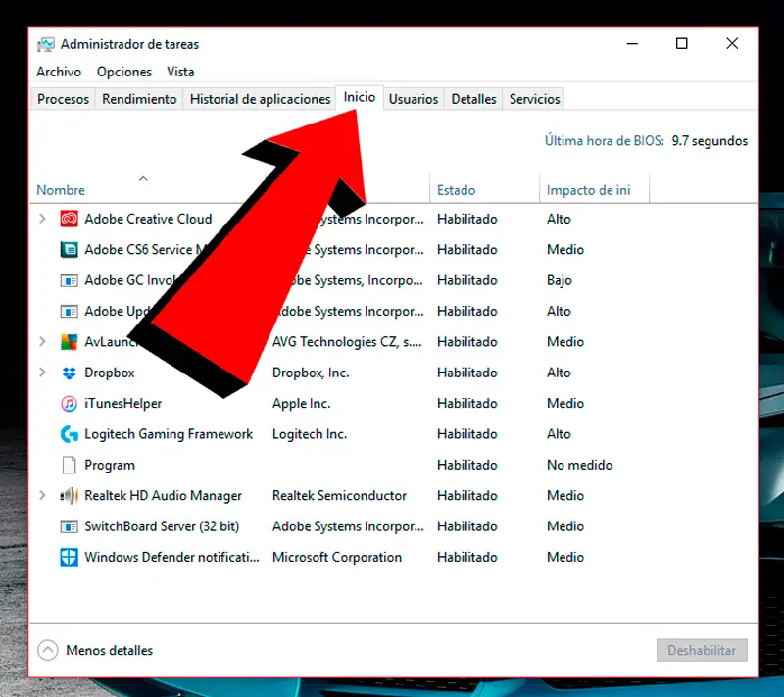The image size is (784, 697).
Task: Click the Microsoft Corporation publisher cell
Action: click(x=337, y=557)
